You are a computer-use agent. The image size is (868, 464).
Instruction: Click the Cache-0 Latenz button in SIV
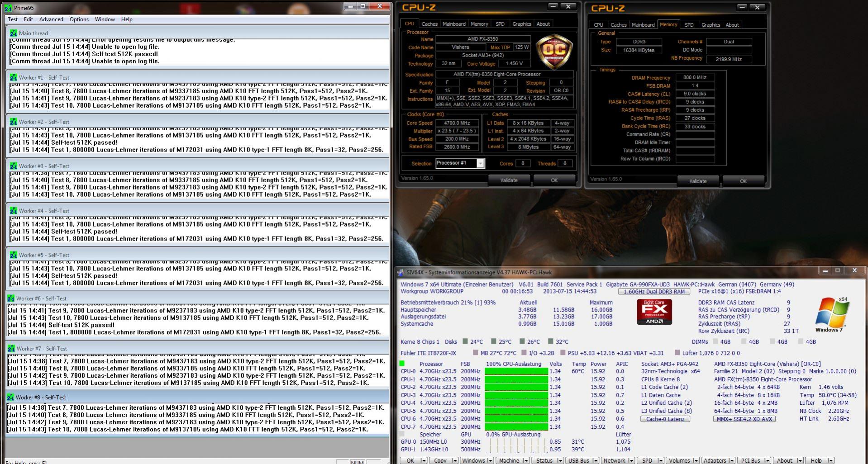(x=665, y=419)
